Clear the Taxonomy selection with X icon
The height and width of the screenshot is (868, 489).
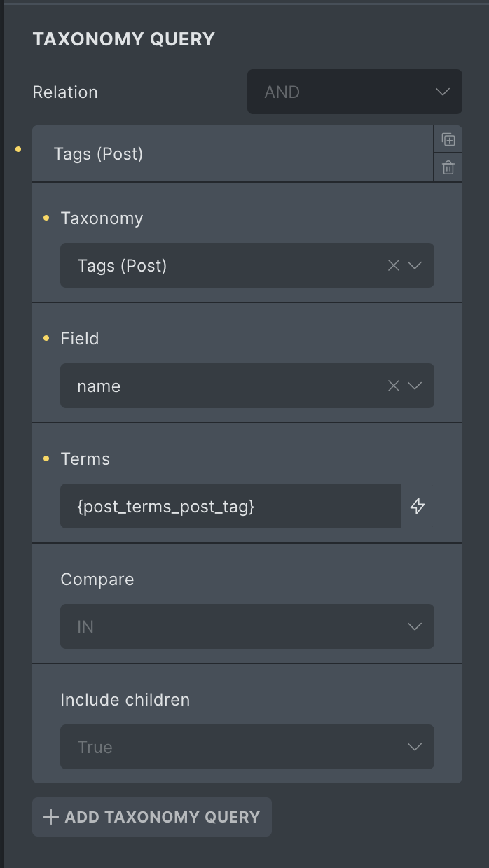click(x=394, y=265)
